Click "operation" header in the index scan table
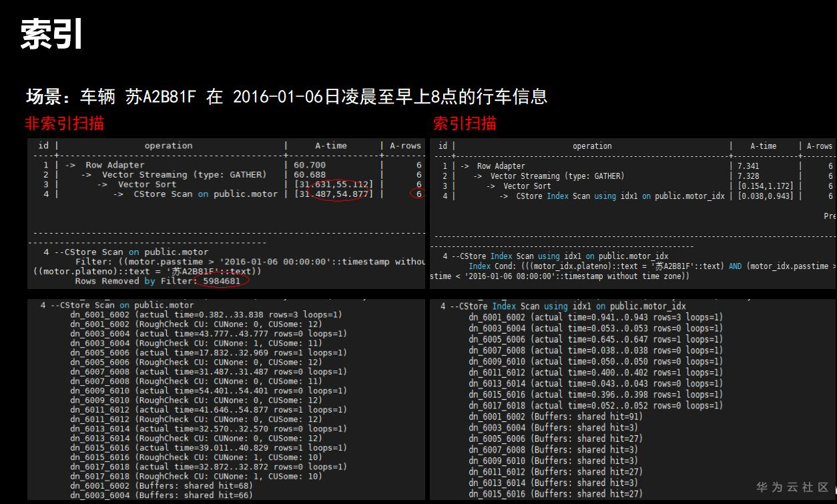Screen dimensions: 837x504 [x=592, y=146]
